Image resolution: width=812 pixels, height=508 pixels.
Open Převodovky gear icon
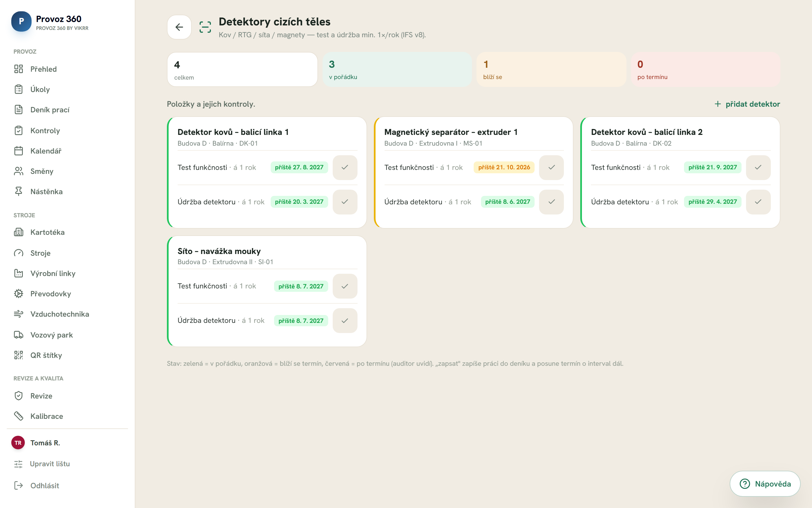tap(18, 294)
